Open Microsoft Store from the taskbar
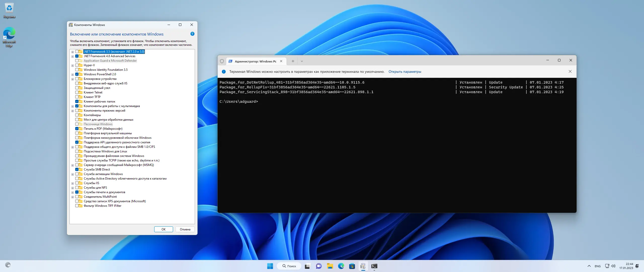Viewport: 644px width, 272px height. pyautogui.click(x=352, y=266)
